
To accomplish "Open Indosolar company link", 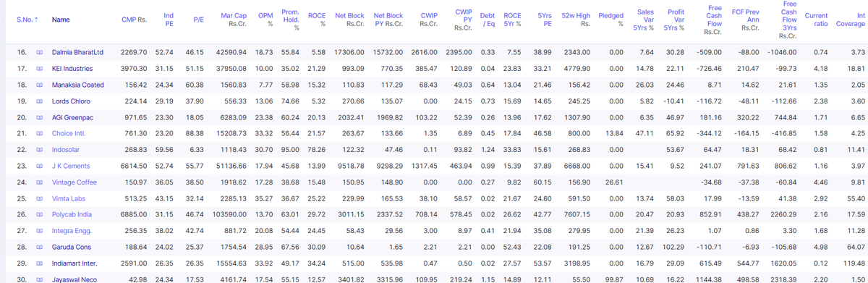I will click(67, 149).
